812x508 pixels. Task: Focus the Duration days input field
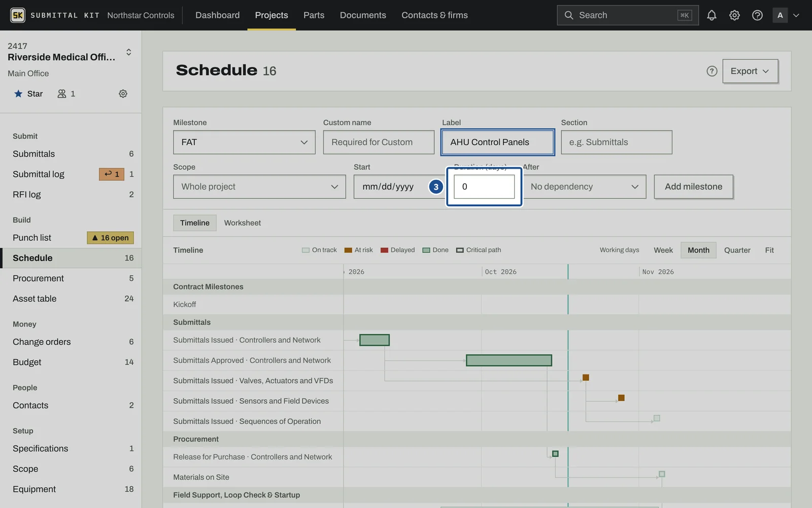[484, 187]
